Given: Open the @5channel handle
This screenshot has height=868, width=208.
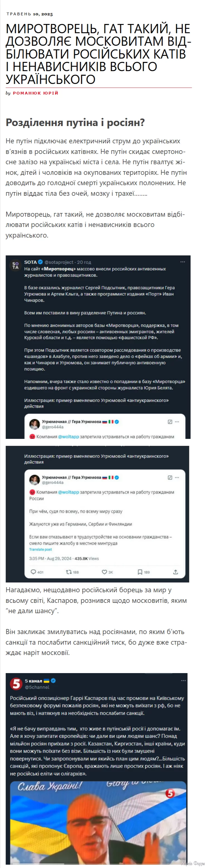Looking at the screenshot, I should pos(37,687).
